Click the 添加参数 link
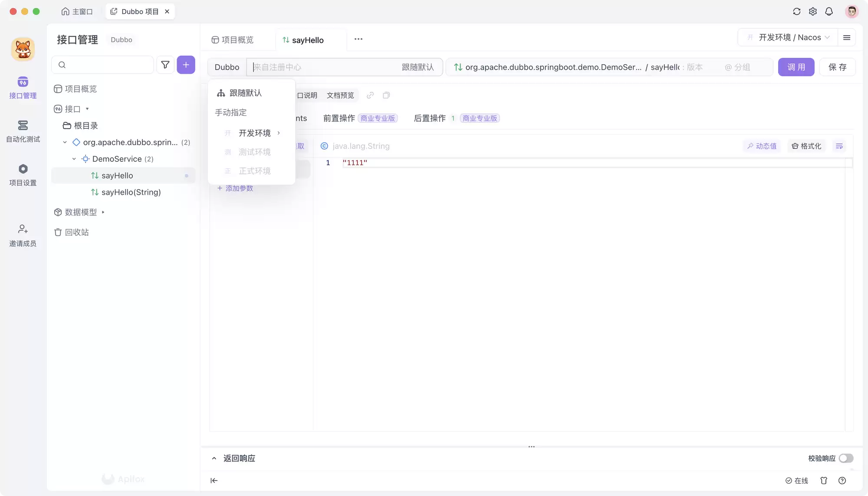This screenshot has width=868, height=496. [235, 189]
